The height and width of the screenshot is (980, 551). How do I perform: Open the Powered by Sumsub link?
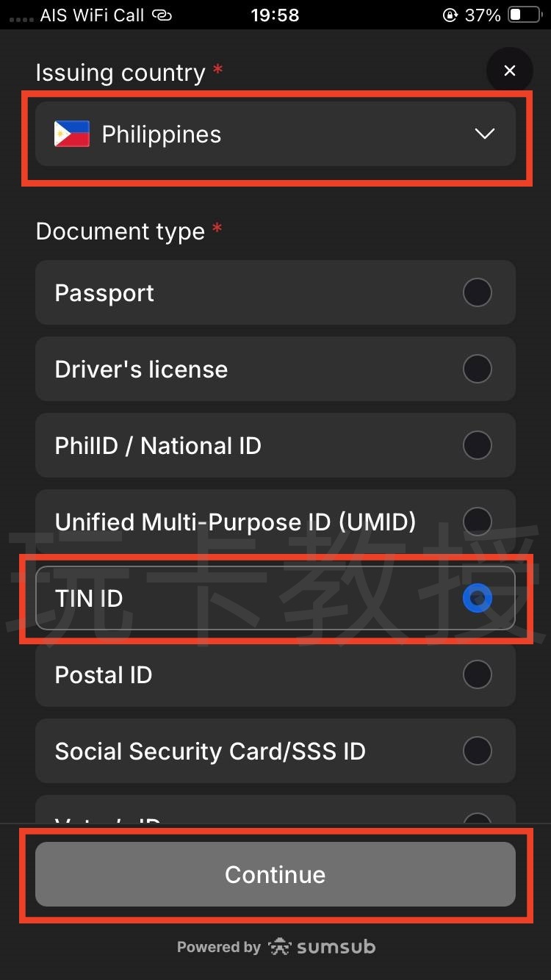pos(275,947)
